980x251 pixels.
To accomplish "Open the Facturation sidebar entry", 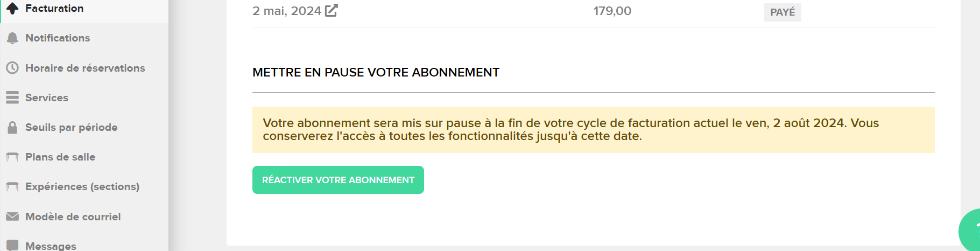I will coord(54,8).
